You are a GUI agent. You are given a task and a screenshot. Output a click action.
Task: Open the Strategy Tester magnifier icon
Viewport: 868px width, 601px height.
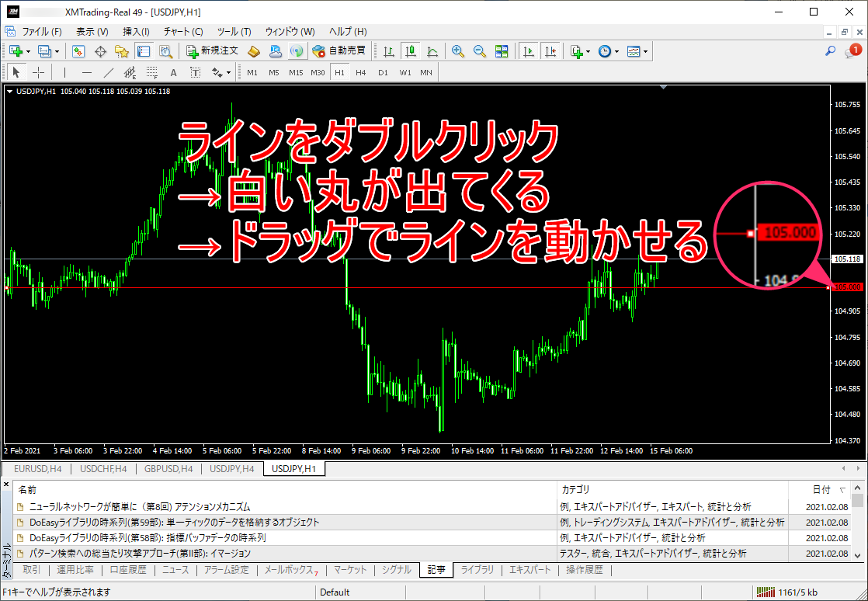click(165, 51)
